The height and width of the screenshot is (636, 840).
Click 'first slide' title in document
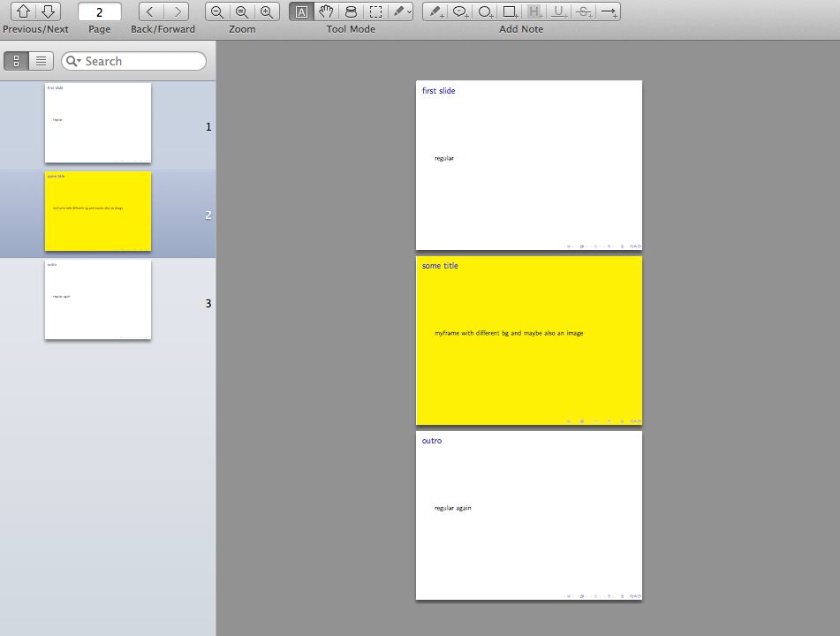point(438,91)
